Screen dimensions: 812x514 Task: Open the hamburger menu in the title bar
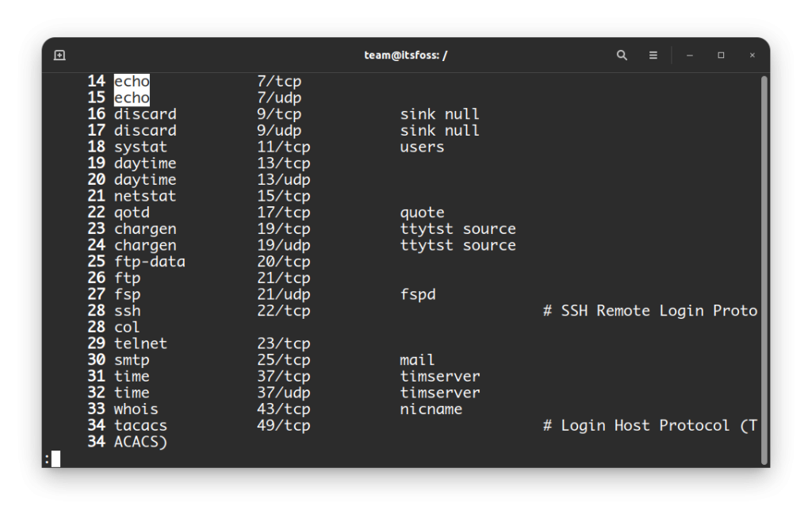pyautogui.click(x=653, y=55)
